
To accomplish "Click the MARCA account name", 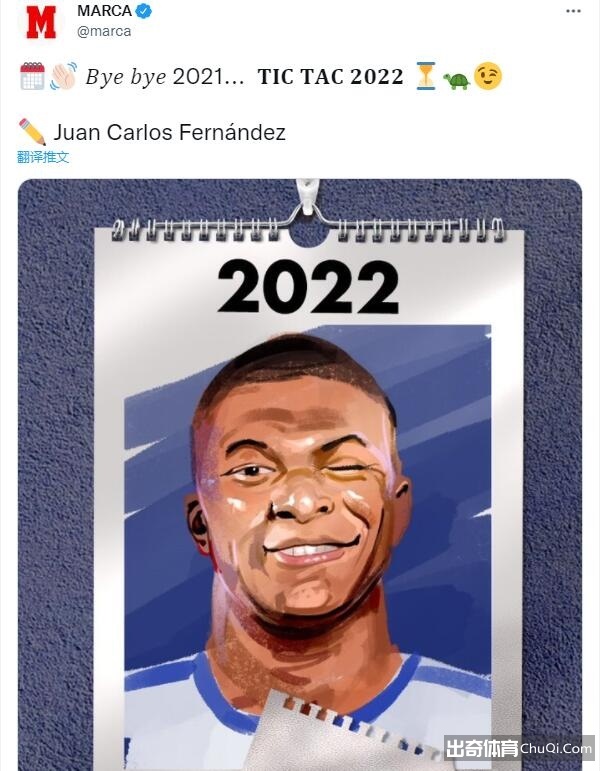I will pos(104,11).
